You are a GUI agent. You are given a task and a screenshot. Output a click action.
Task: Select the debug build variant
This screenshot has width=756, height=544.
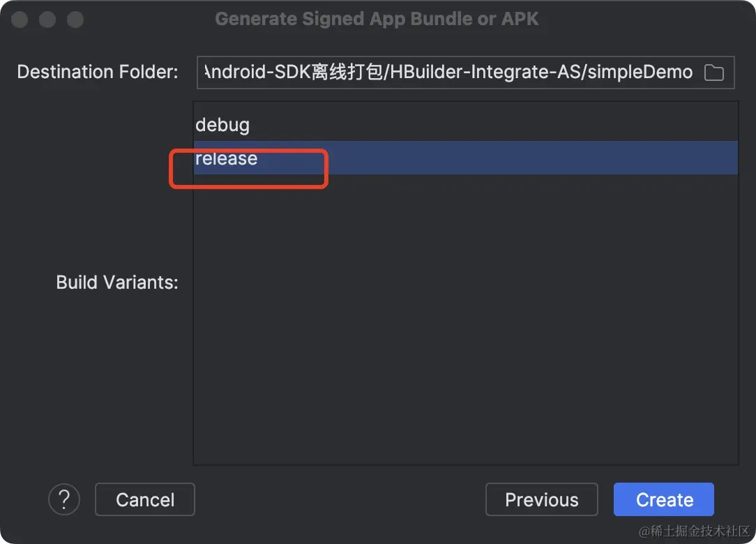click(222, 126)
